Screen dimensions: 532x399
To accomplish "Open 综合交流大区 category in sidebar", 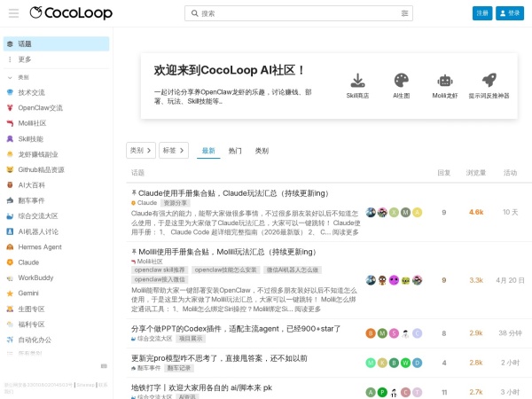I will 37,215.
